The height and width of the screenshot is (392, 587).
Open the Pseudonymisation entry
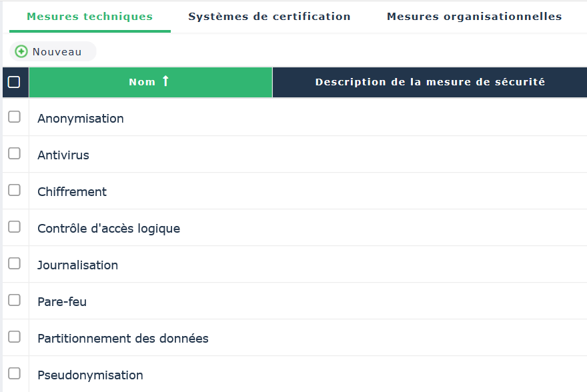[x=90, y=375]
